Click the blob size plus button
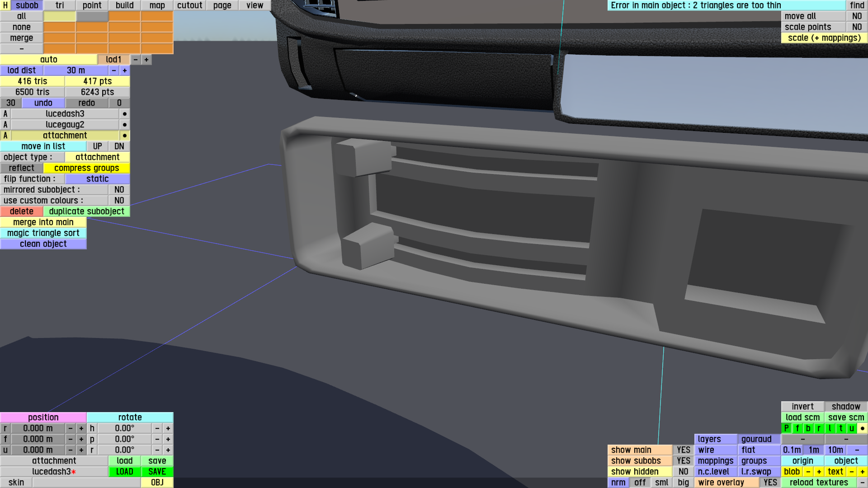The image size is (868, 488). (819, 472)
